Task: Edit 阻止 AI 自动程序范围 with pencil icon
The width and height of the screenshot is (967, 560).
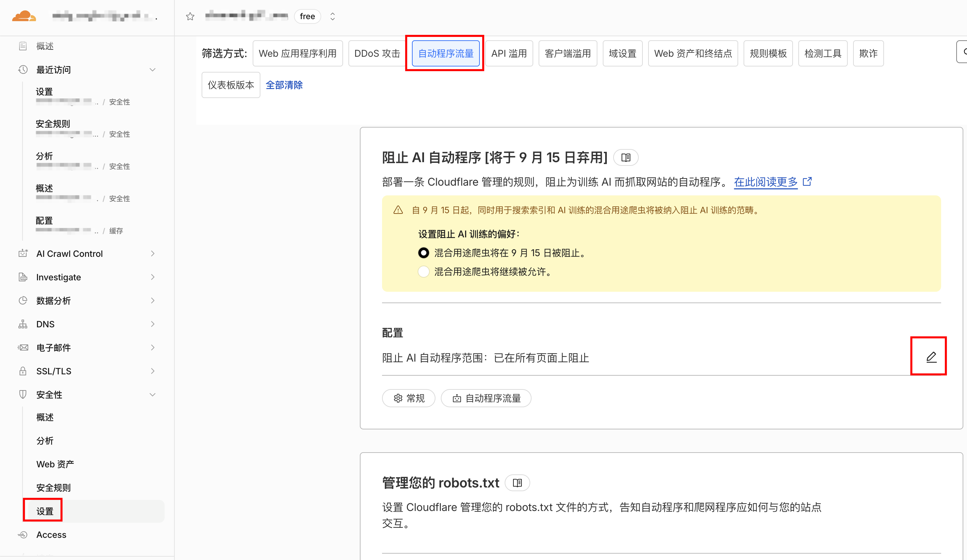Action: tap(931, 357)
